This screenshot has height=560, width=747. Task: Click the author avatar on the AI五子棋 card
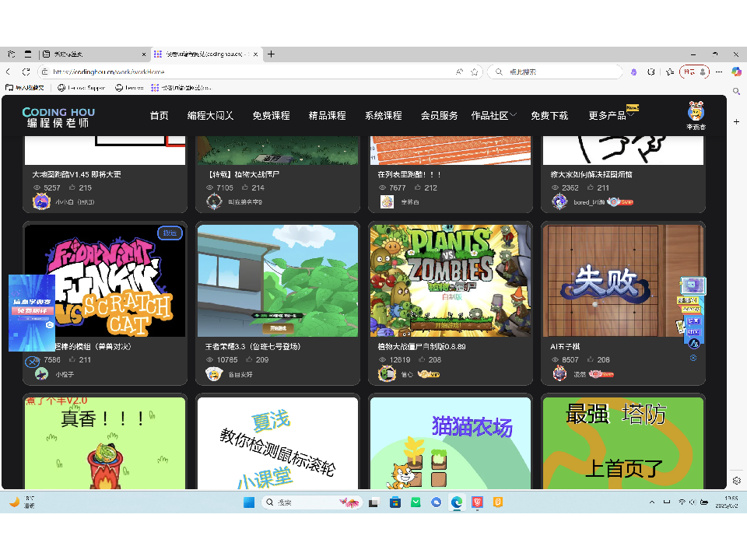(559, 374)
